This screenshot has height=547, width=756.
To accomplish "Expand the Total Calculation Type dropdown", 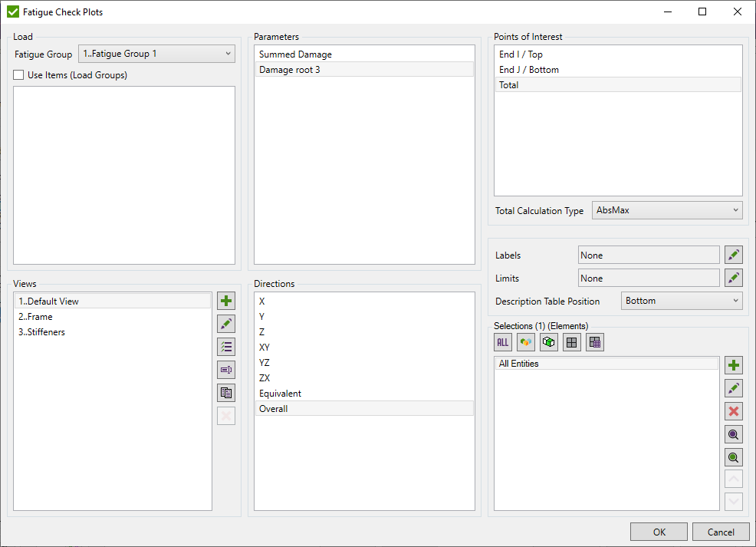I will click(666, 210).
